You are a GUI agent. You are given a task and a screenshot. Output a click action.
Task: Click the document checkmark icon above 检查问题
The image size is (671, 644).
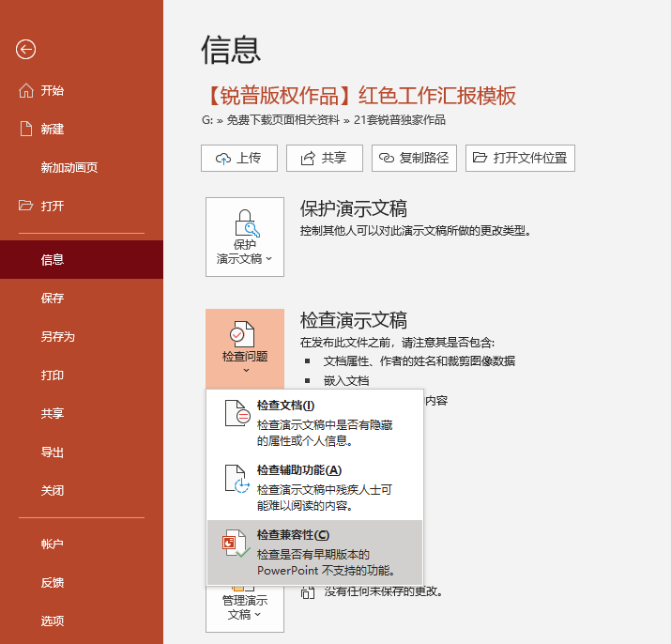coord(242,334)
